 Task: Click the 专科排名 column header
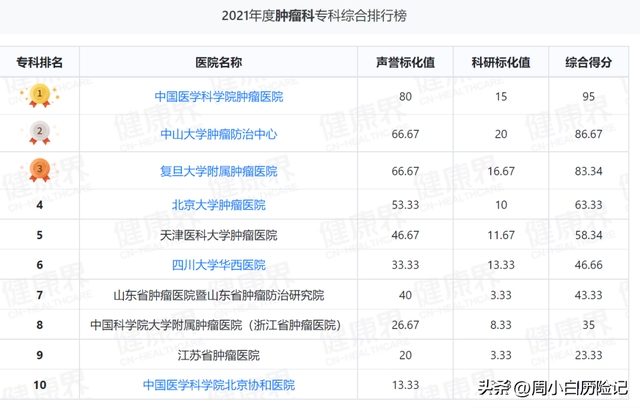click(40, 62)
